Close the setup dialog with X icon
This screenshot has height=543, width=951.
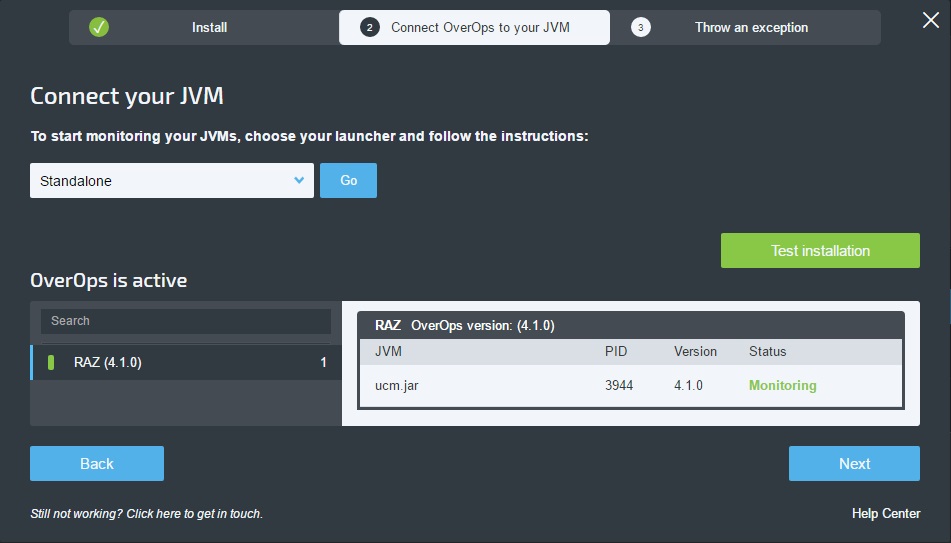point(930,20)
